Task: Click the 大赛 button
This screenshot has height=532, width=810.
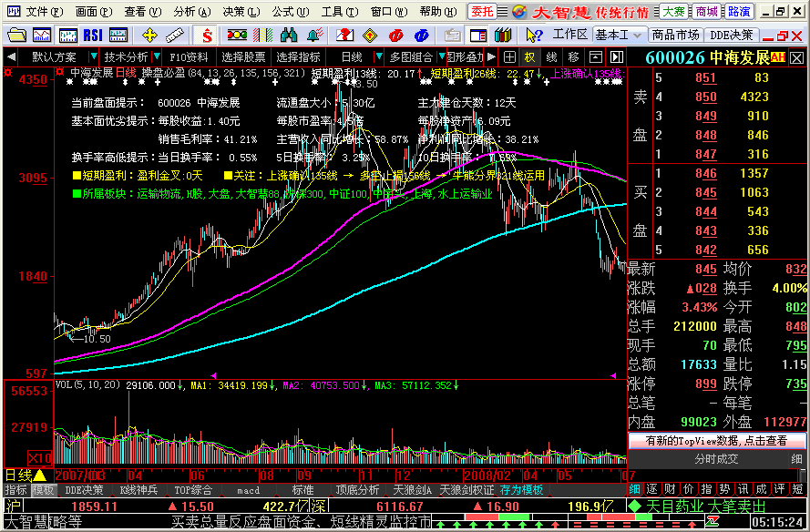Action: pyautogui.click(x=673, y=11)
